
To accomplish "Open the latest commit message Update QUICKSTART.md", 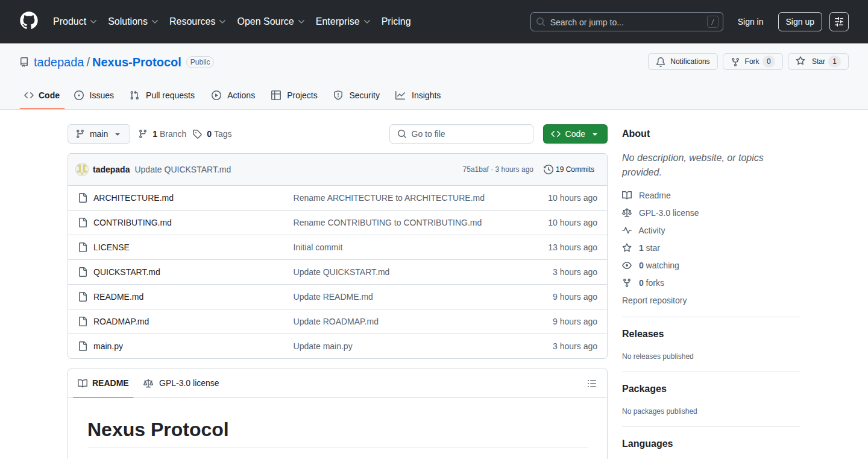I will pos(183,169).
